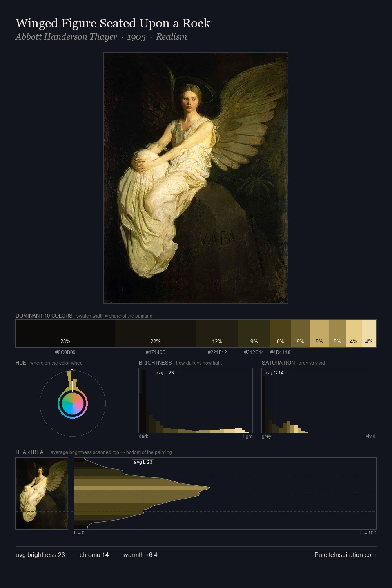The height and width of the screenshot is (588, 392).
Task: Select the 22% swatch #17140D
Action: 156,334
